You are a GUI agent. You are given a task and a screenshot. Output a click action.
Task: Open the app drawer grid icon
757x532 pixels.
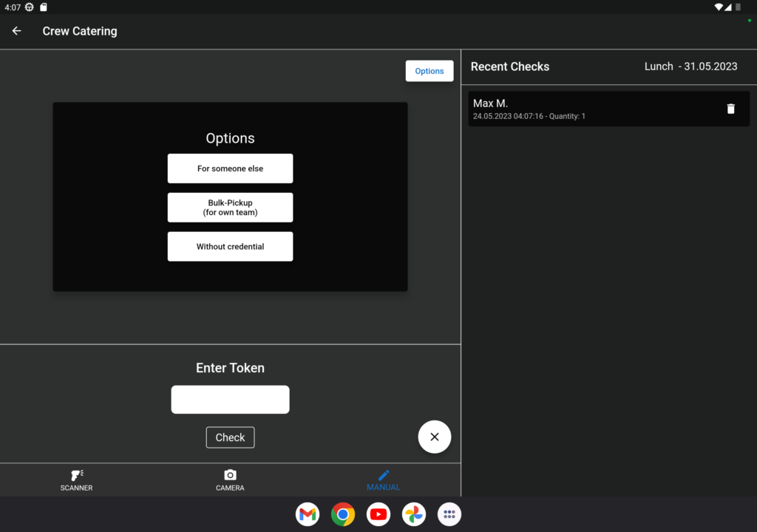click(x=449, y=514)
